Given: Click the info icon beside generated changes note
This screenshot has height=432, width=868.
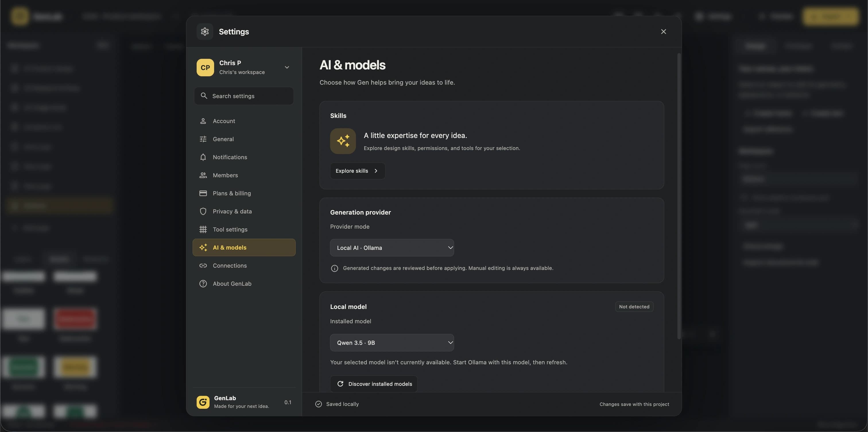Looking at the screenshot, I should 334,268.
